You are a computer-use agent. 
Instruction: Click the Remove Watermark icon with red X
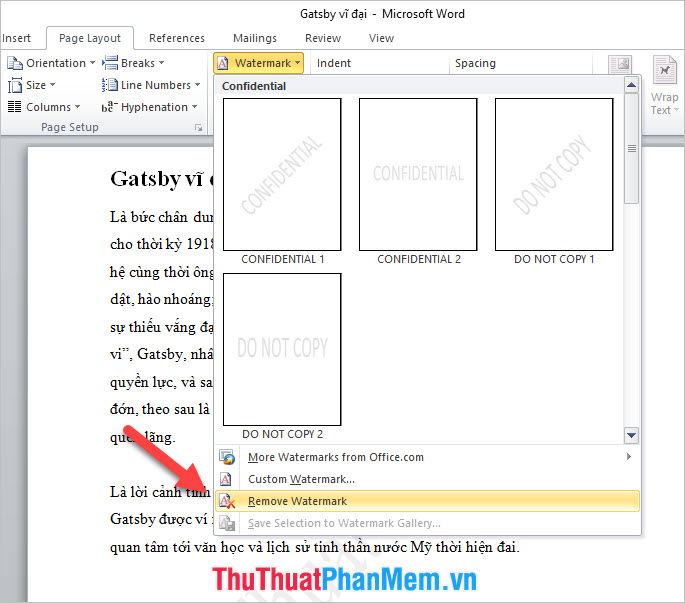[227, 501]
